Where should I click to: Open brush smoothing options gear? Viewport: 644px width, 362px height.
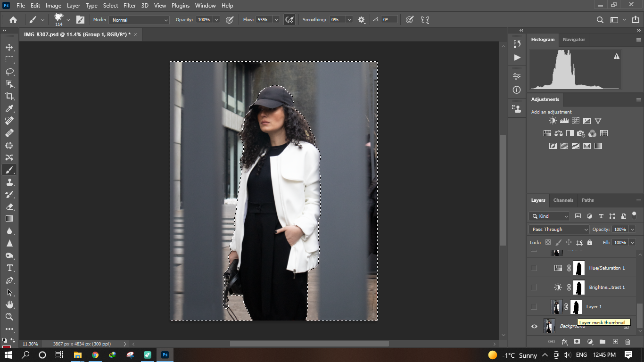pyautogui.click(x=362, y=20)
